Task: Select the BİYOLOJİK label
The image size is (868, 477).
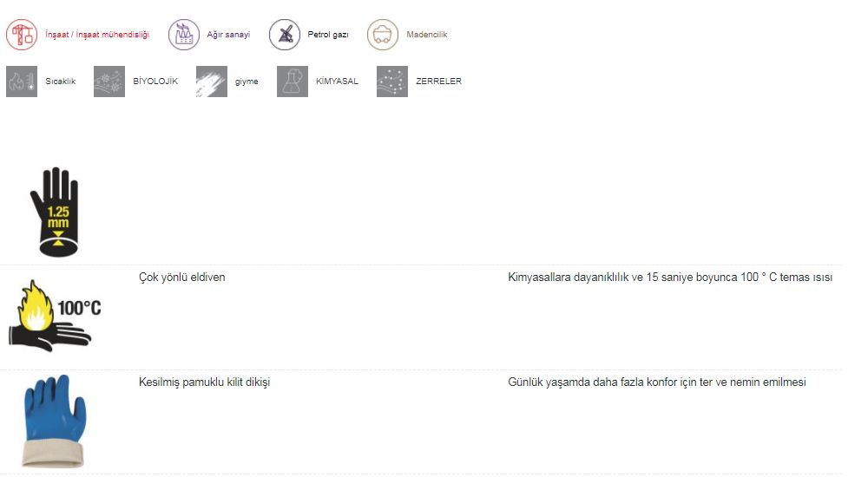Action: click(x=155, y=81)
